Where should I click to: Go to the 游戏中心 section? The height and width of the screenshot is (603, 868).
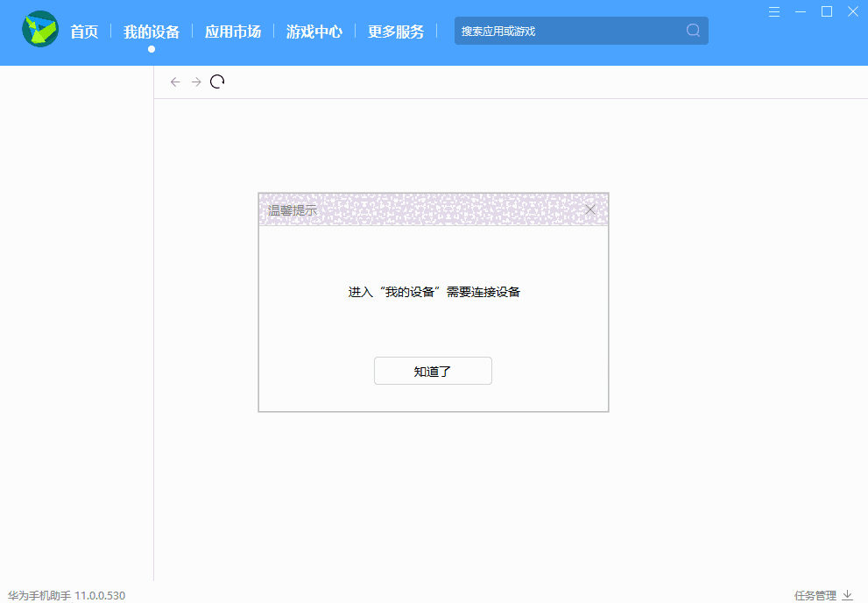pos(314,31)
